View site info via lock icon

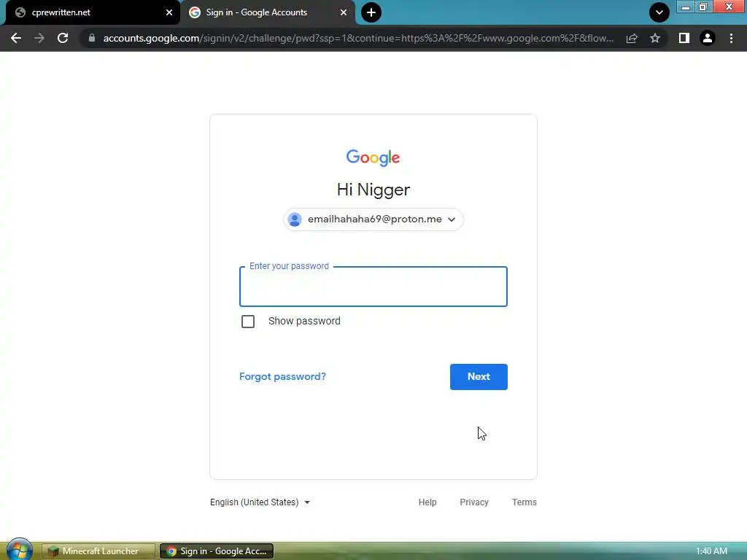click(x=92, y=38)
